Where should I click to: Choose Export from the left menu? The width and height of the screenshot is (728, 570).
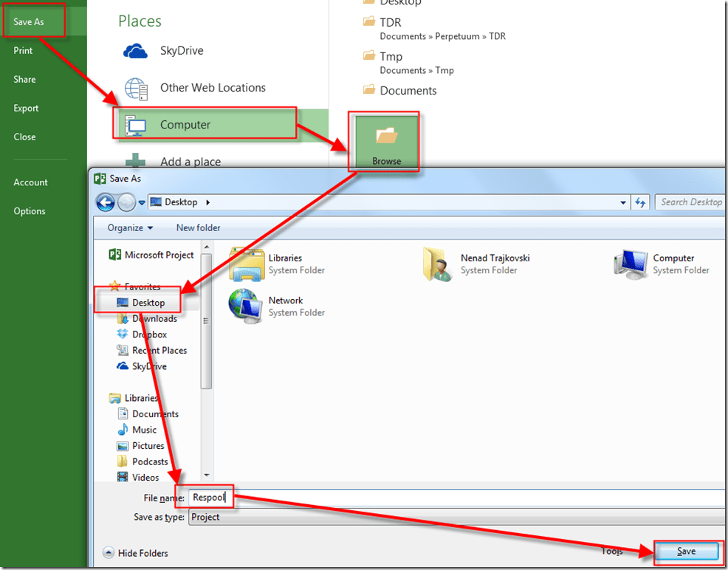(x=26, y=109)
